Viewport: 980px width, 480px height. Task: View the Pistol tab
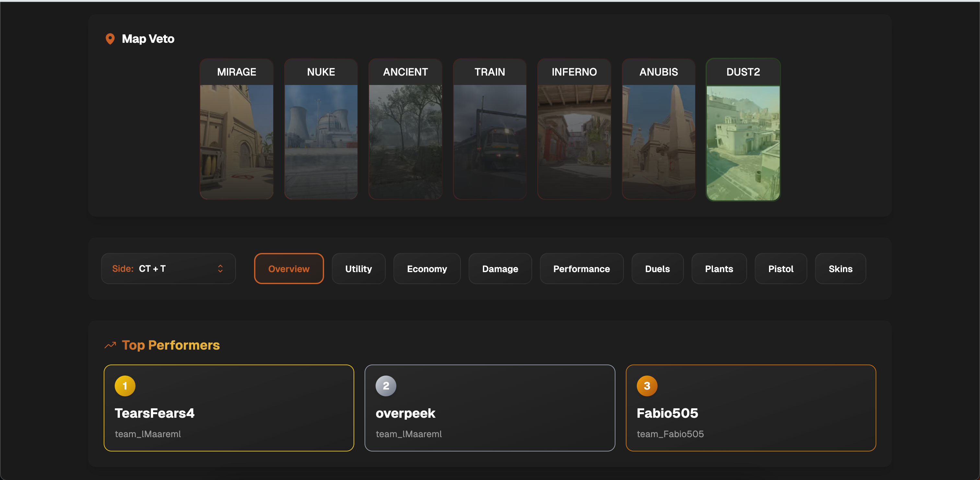coord(781,268)
